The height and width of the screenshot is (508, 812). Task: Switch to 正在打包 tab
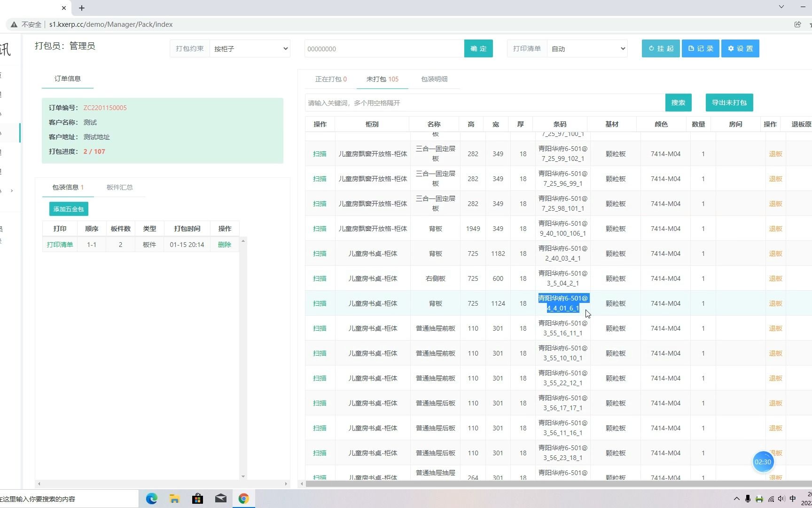(x=331, y=79)
